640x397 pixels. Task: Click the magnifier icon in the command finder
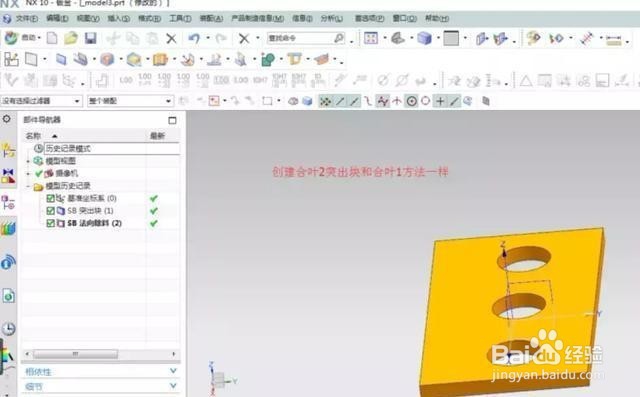click(339, 38)
